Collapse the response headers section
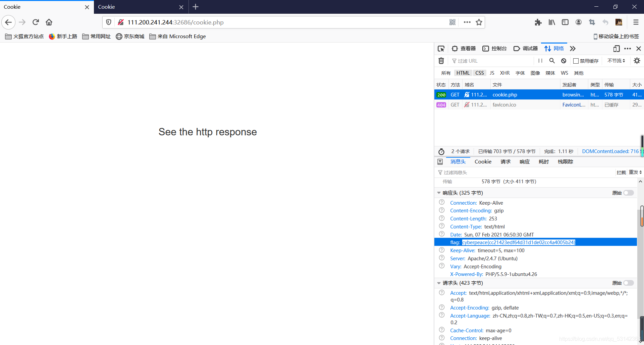The width and height of the screenshot is (644, 345). point(439,193)
